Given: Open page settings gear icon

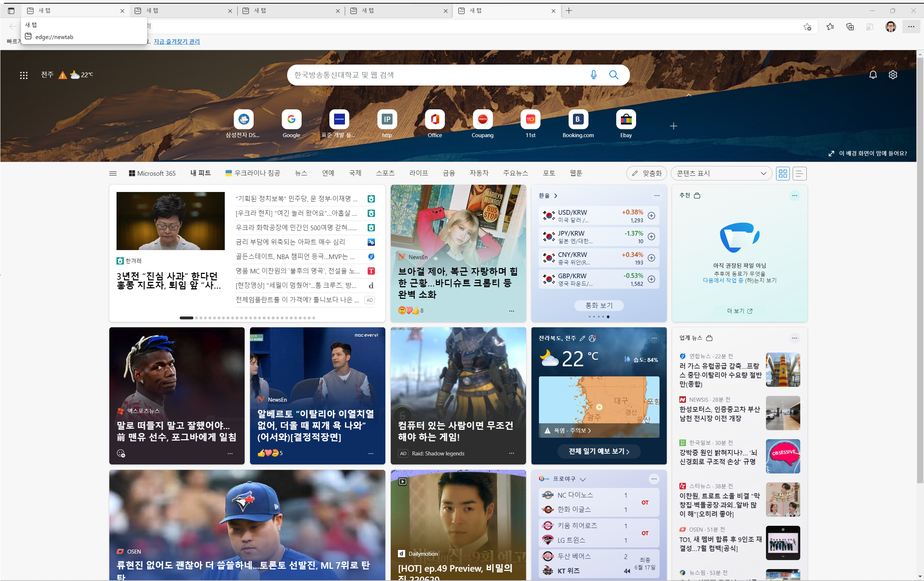Looking at the screenshot, I should click(893, 75).
